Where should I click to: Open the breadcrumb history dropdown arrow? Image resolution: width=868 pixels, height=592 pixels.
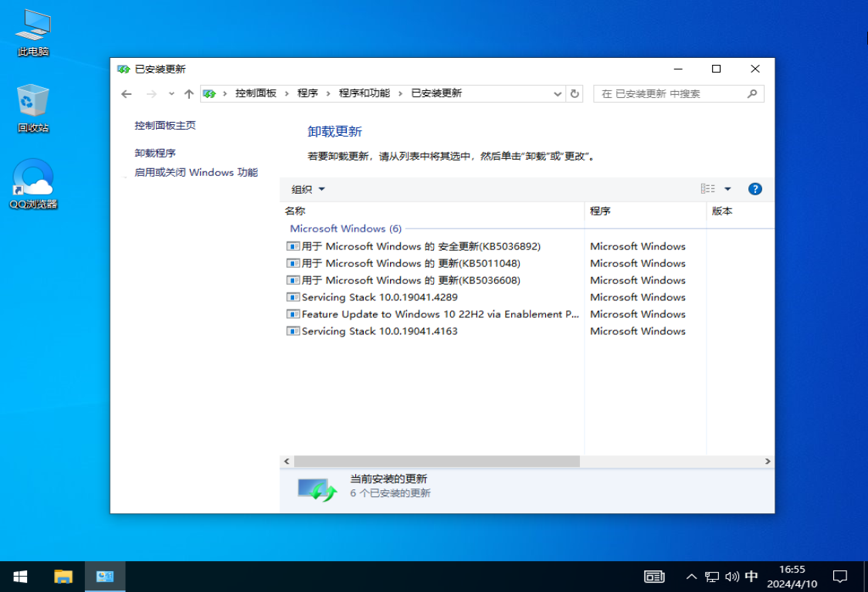[x=557, y=93]
